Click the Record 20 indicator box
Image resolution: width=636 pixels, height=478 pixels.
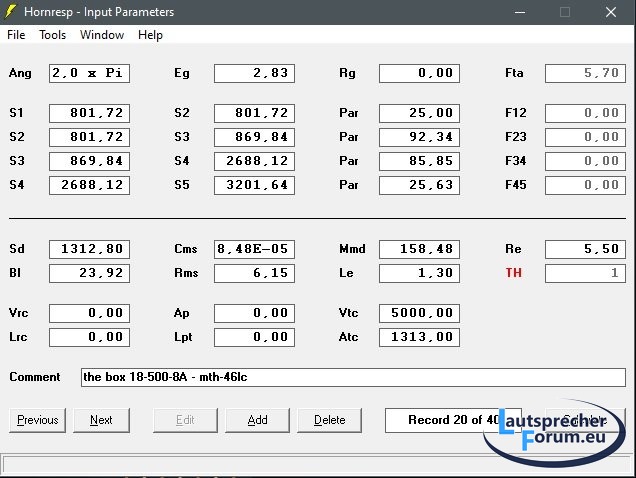(440, 420)
